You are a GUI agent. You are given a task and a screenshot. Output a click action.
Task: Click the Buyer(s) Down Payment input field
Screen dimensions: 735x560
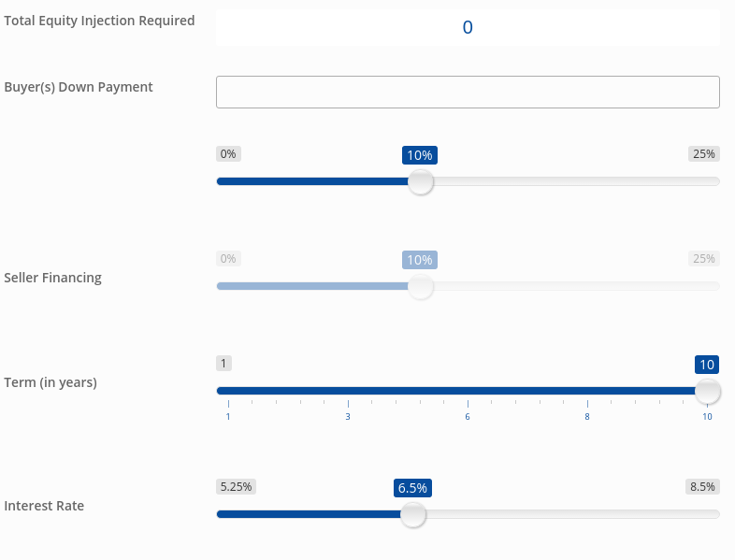[x=468, y=92]
